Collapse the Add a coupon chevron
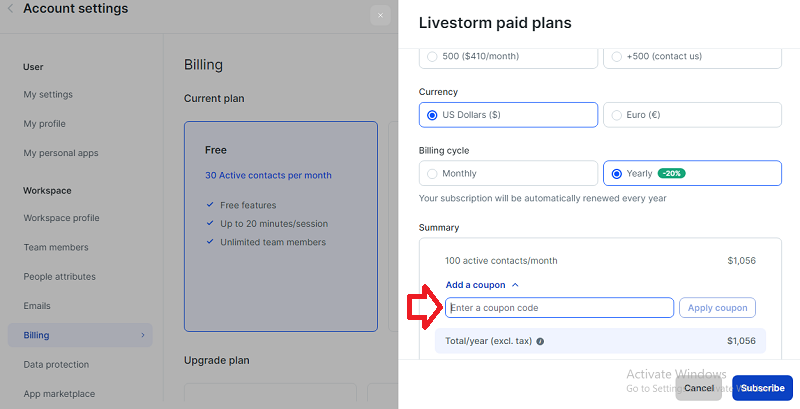800x409 pixels. pos(515,285)
